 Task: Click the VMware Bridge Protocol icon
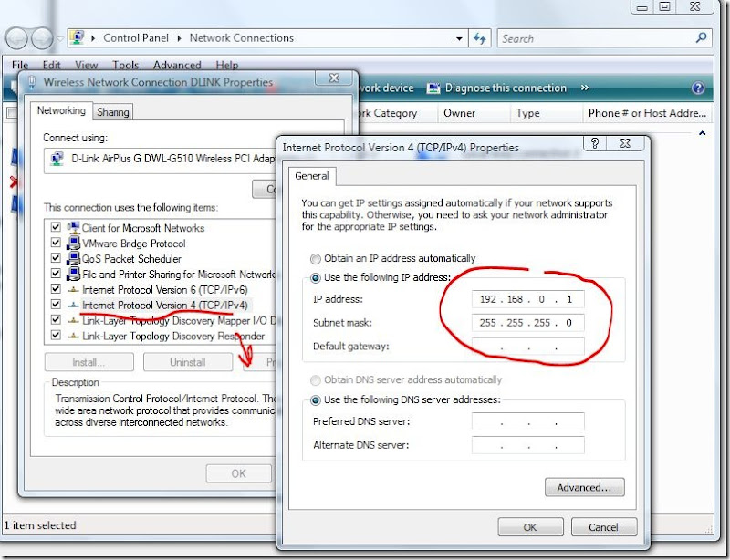(x=73, y=243)
